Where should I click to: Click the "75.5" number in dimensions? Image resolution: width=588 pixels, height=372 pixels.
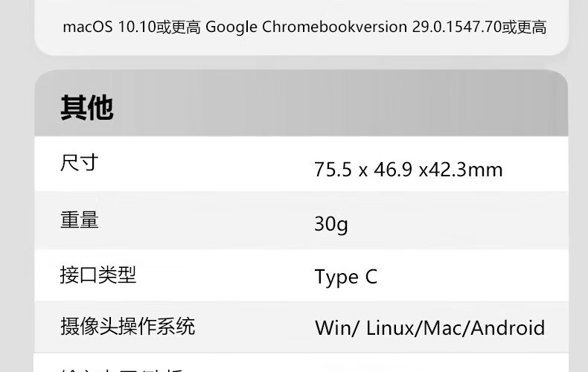coord(333,170)
